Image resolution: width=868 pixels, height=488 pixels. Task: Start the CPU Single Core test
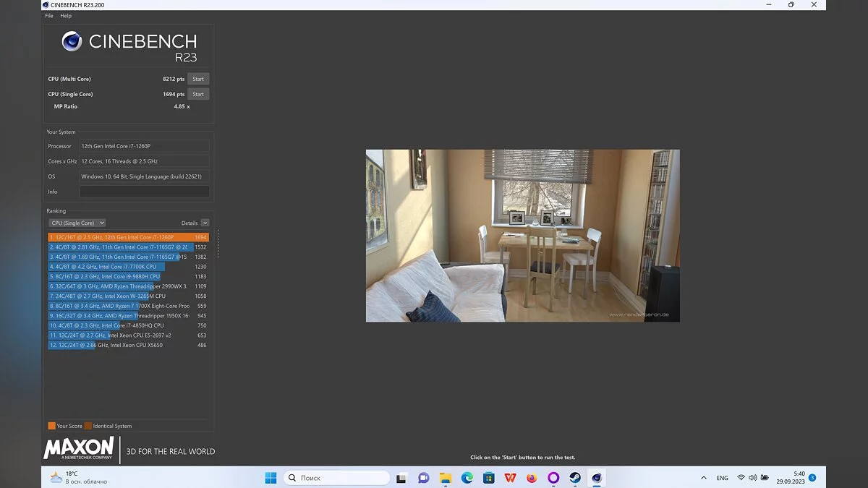[198, 94]
